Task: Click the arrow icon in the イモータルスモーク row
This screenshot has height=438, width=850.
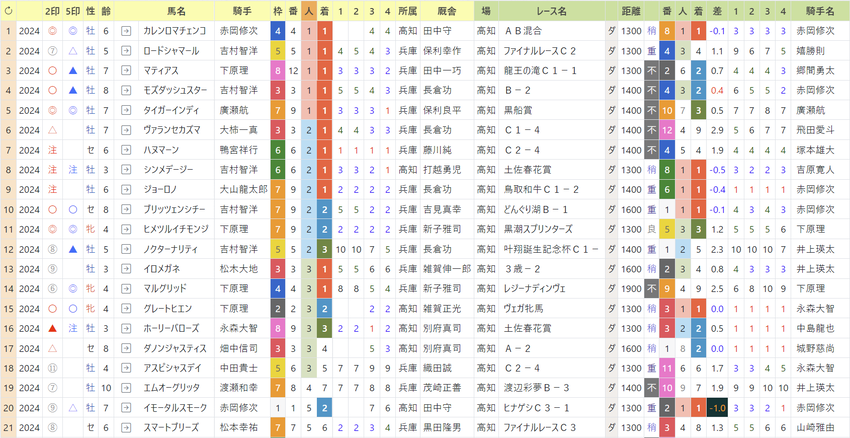Action: coord(126,408)
